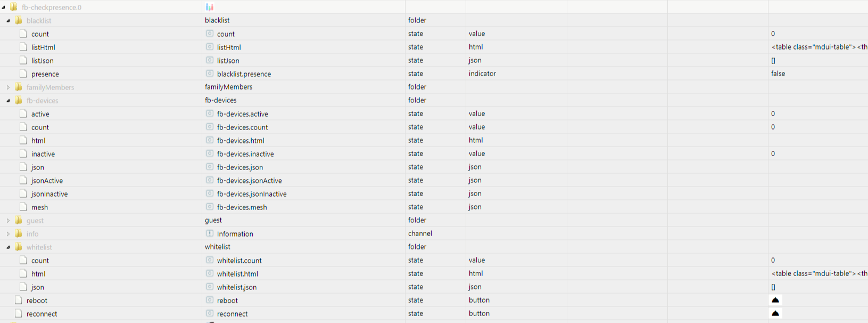Collapse the blacklist folder
868x323 pixels.
click(x=8, y=21)
